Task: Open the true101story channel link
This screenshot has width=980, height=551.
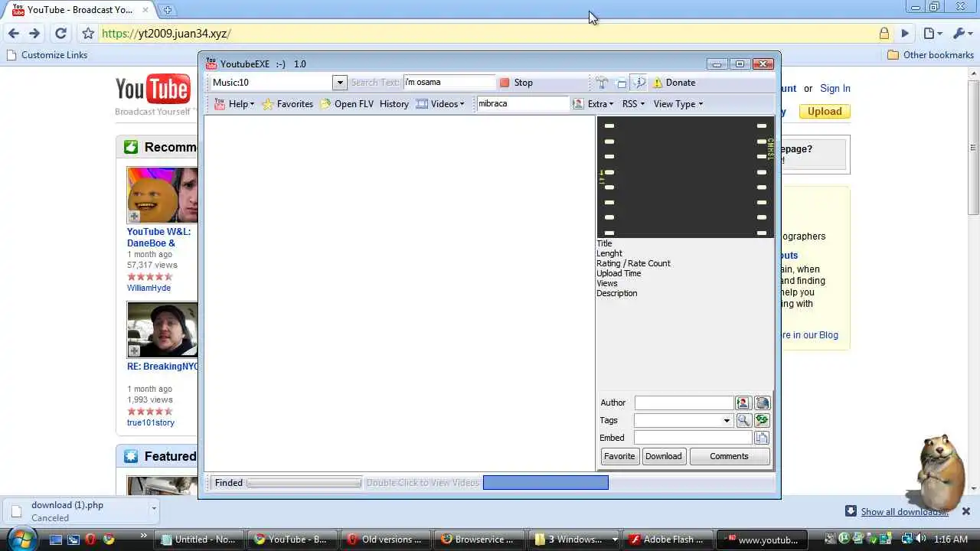Action: pyautogui.click(x=151, y=422)
